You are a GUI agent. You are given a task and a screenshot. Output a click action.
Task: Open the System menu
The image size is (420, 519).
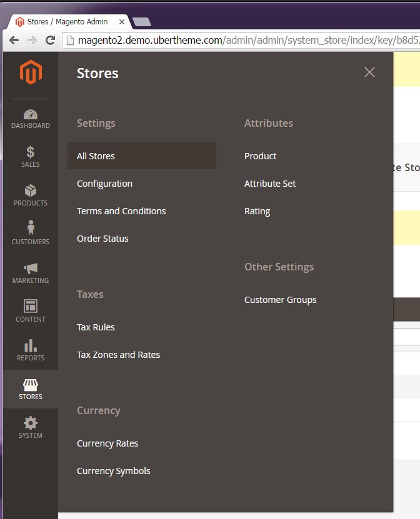[31, 428]
